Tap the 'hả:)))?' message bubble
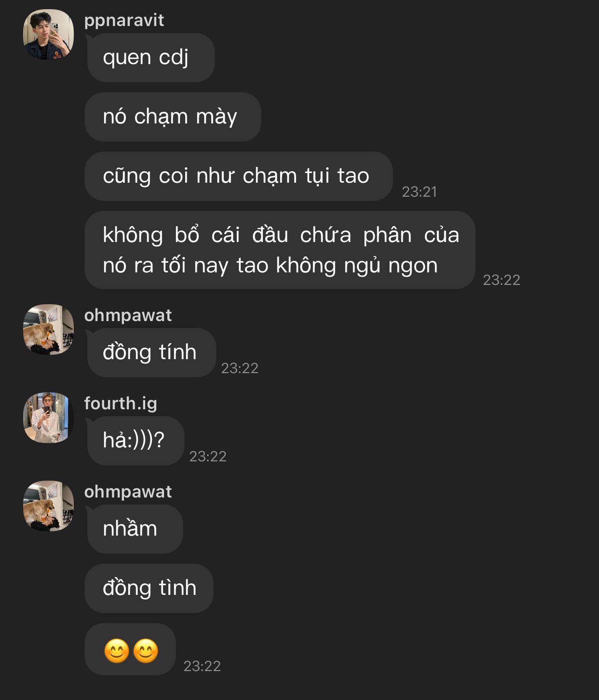Screen dimensions: 599x700 coord(135,441)
